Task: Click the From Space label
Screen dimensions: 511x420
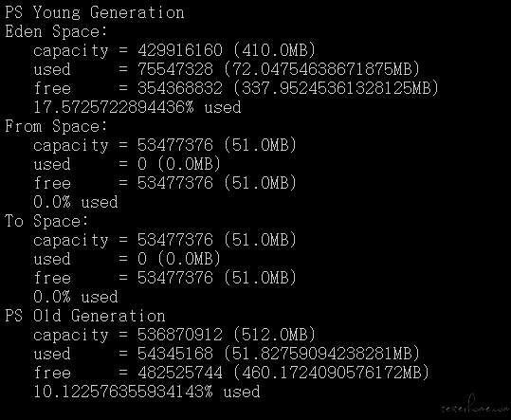Action: (x=56, y=126)
